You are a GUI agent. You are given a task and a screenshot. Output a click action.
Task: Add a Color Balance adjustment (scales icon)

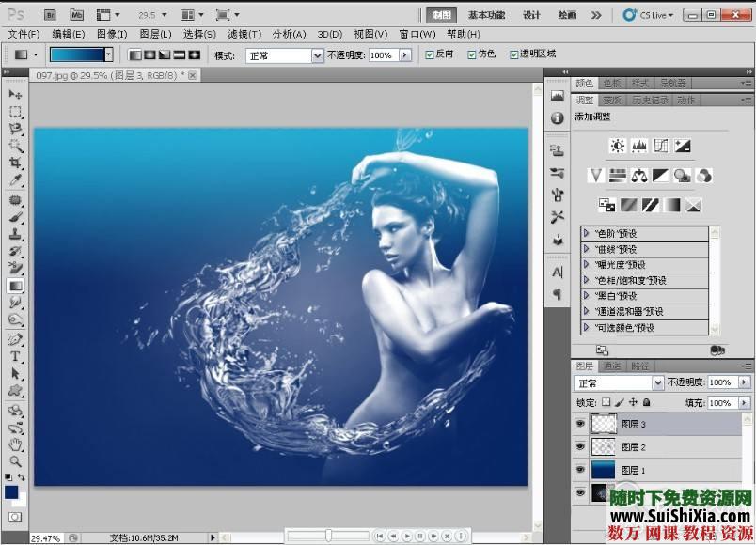[x=639, y=175]
